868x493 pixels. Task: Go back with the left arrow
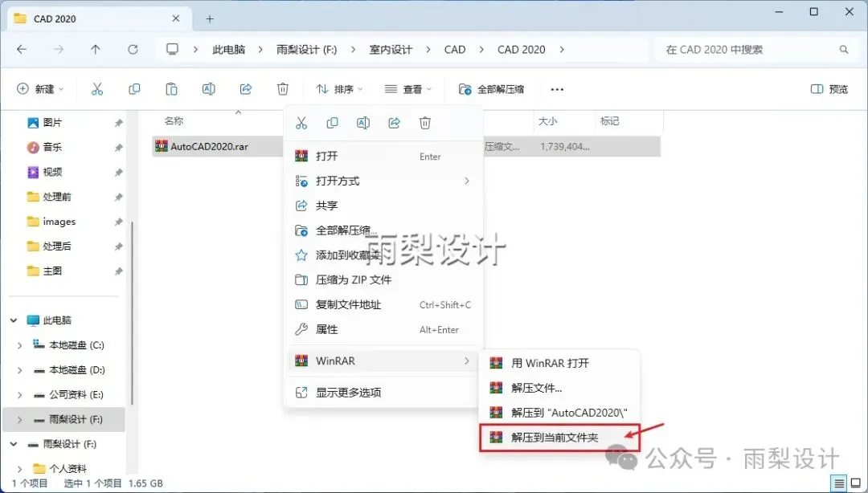point(22,49)
